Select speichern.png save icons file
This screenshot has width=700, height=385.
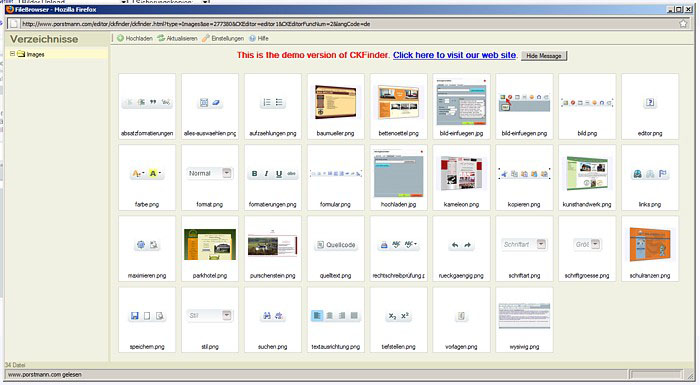[x=147, y=320]
